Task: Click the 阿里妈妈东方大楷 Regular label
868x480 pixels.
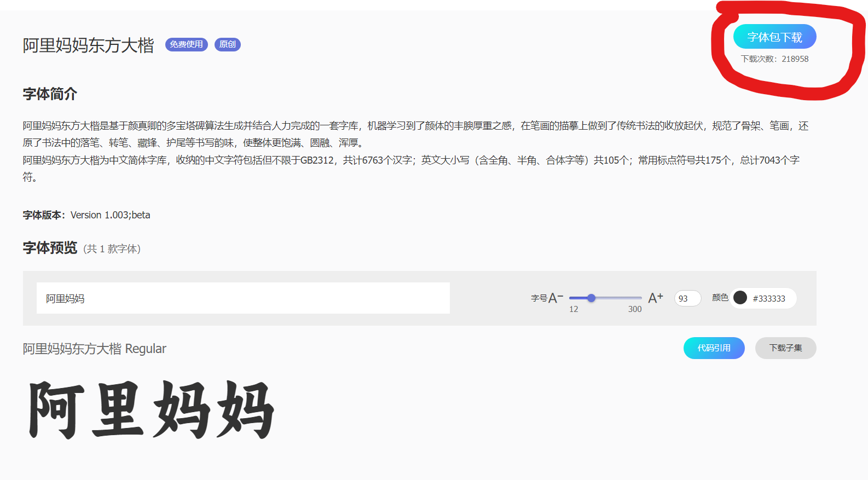Action: pos(94,349)
